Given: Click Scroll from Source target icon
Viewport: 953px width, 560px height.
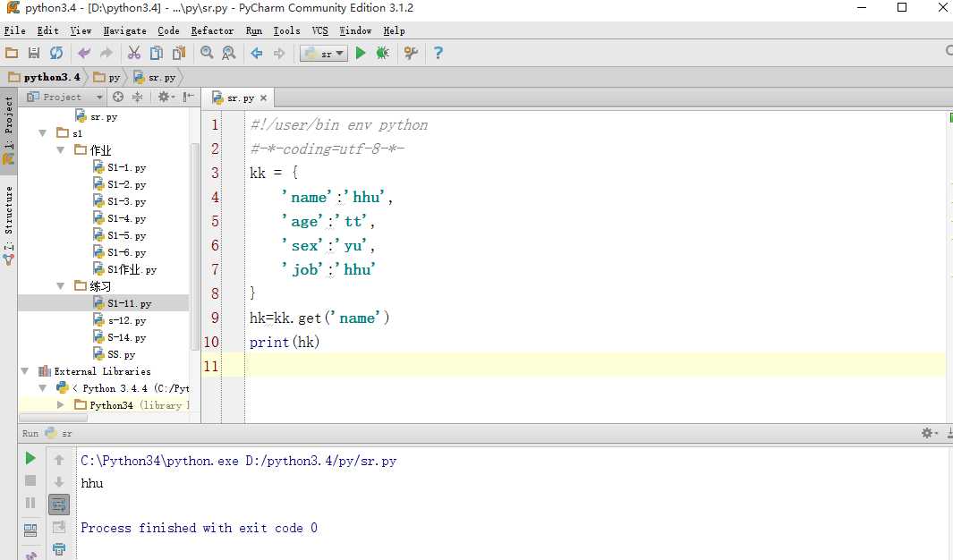Looking at the screenshot, I should (x=118, y=98).
